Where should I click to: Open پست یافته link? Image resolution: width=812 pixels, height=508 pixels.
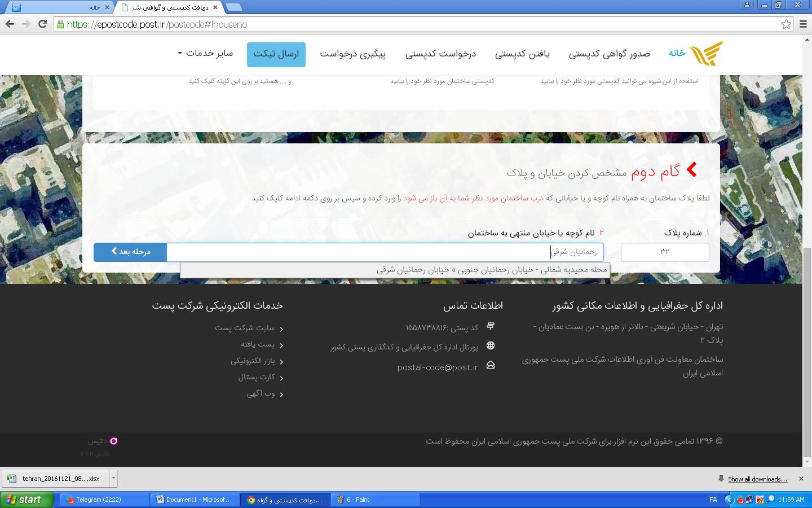tap(258, 344)
